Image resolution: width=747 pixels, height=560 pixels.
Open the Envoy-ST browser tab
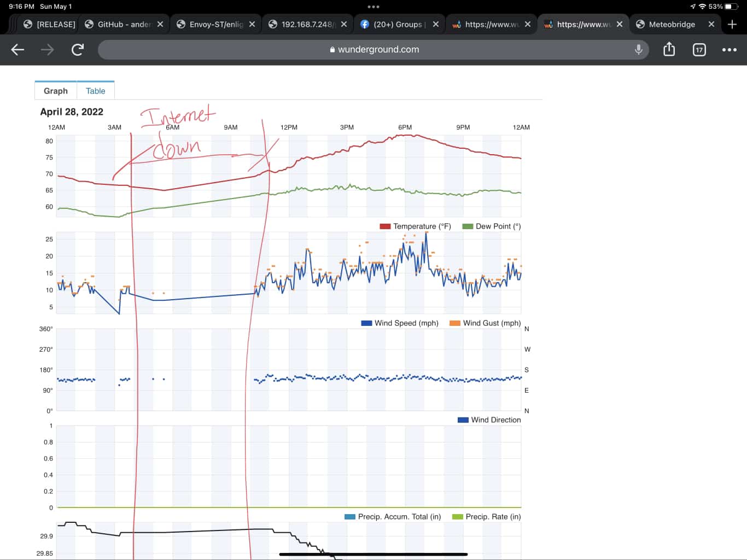215,24
